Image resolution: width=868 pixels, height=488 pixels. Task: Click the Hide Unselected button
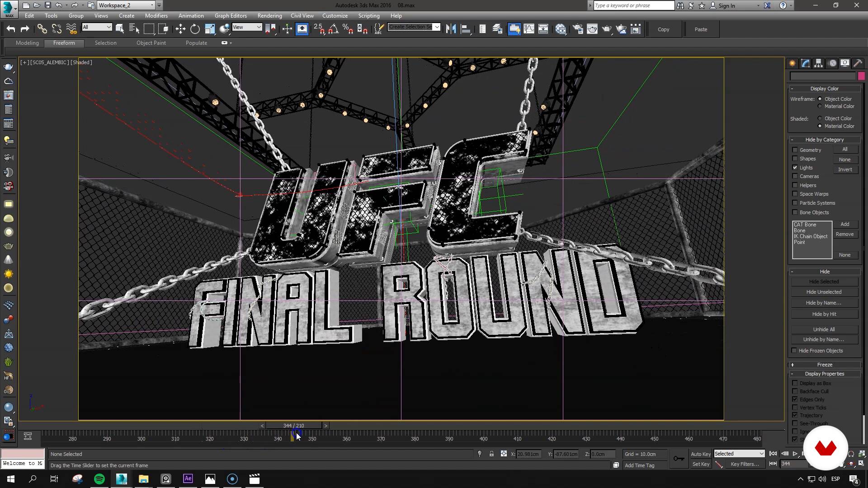point(824,292)
